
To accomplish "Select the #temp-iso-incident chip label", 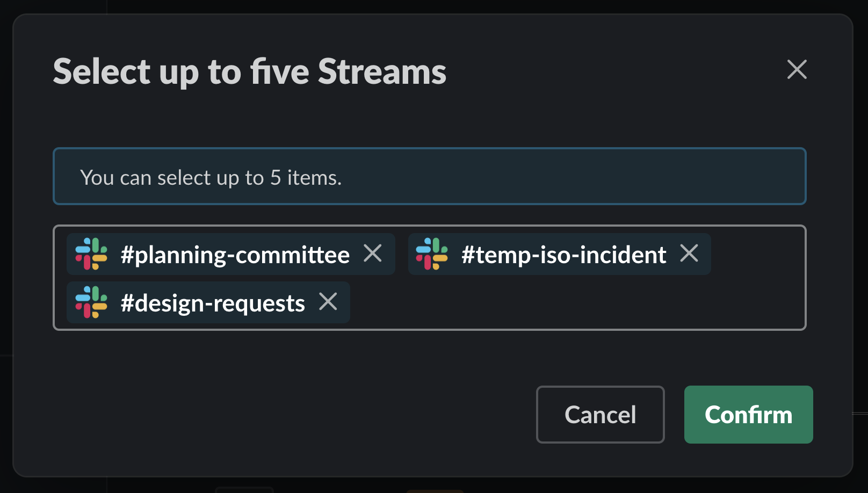I will [564, 255].
